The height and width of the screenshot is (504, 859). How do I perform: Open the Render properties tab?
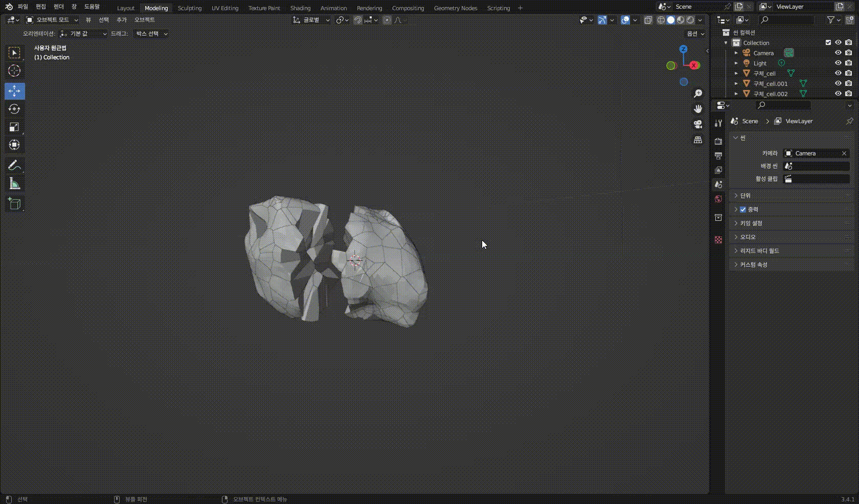point(718,141)
